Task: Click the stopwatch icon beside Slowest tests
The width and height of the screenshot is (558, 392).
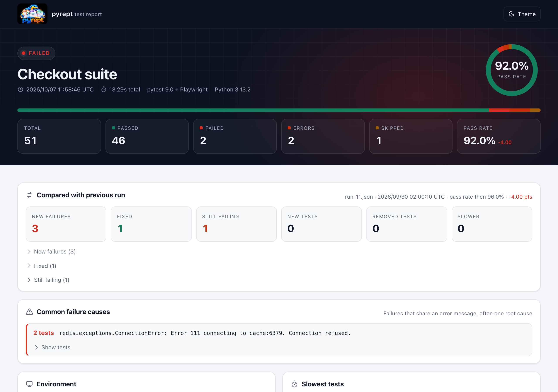Action: (x=294, y=384)
